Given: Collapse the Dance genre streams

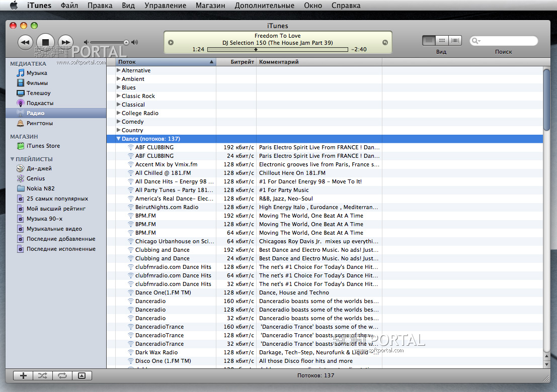Looking at the screenshot, I should point(119,139).
